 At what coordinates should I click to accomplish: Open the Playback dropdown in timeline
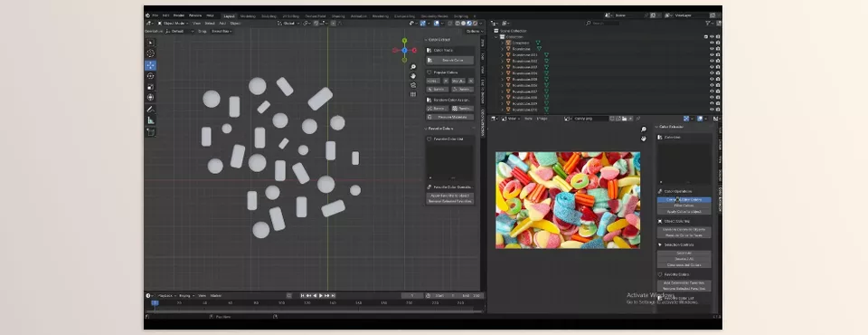tap(167, 296)
